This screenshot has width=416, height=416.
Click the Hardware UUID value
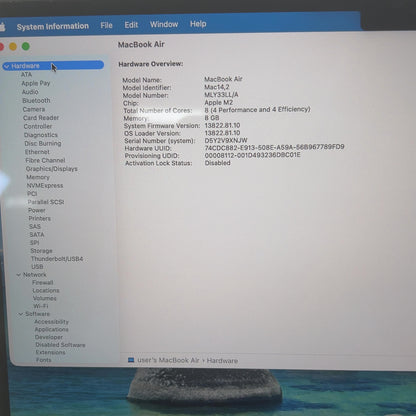coord(274,147)
